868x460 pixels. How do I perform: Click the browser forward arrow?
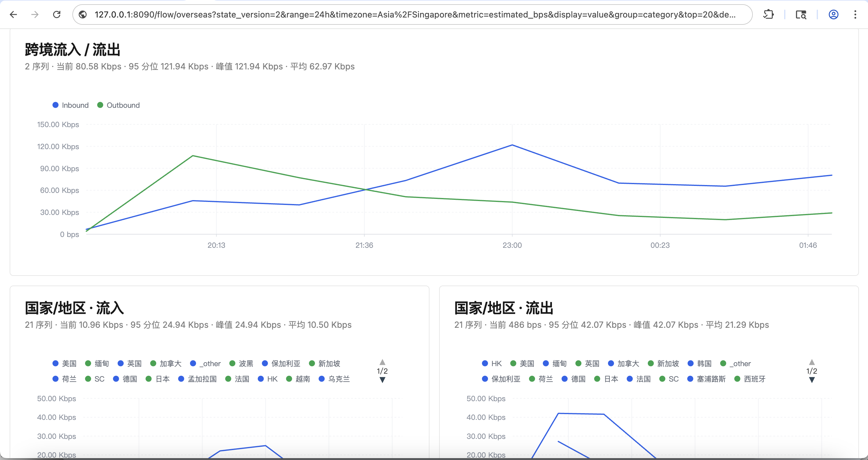[x=35, y=14]
